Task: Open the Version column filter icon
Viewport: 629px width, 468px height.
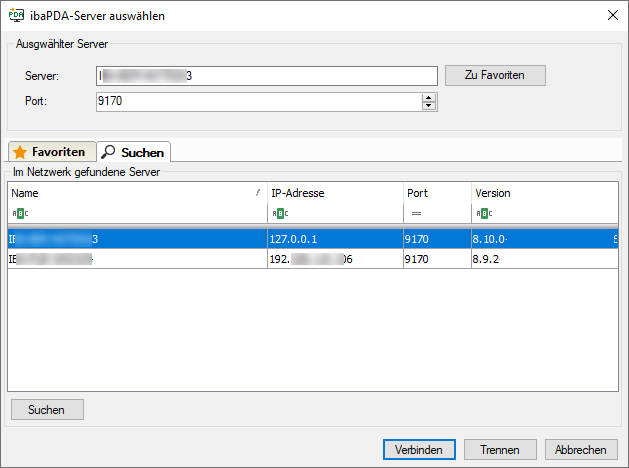Action: [x=484, y=213]
